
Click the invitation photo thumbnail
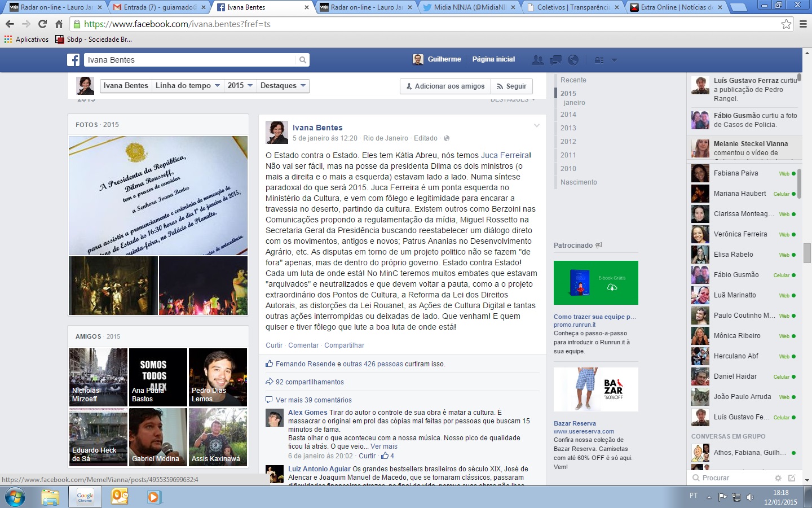[x=158, y=195]
